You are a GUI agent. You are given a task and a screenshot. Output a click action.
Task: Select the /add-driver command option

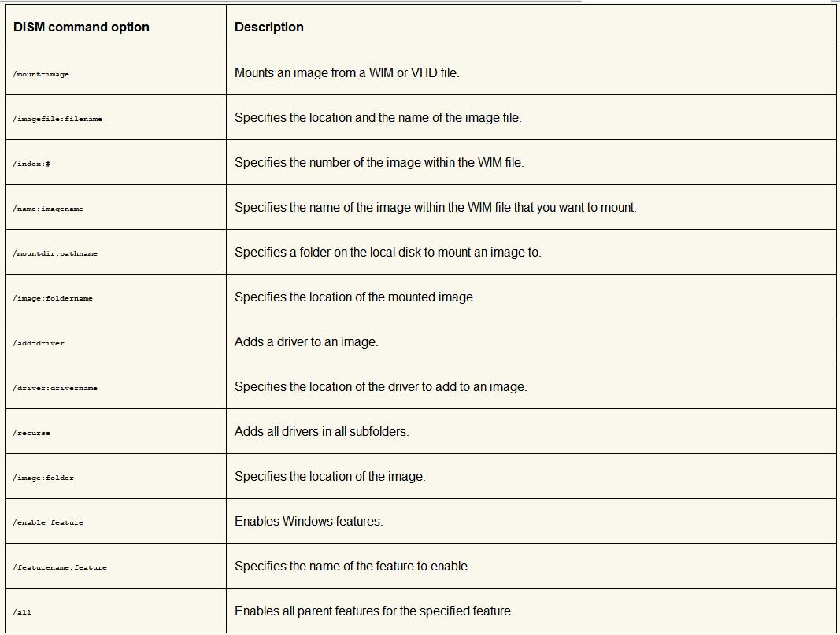39,343
